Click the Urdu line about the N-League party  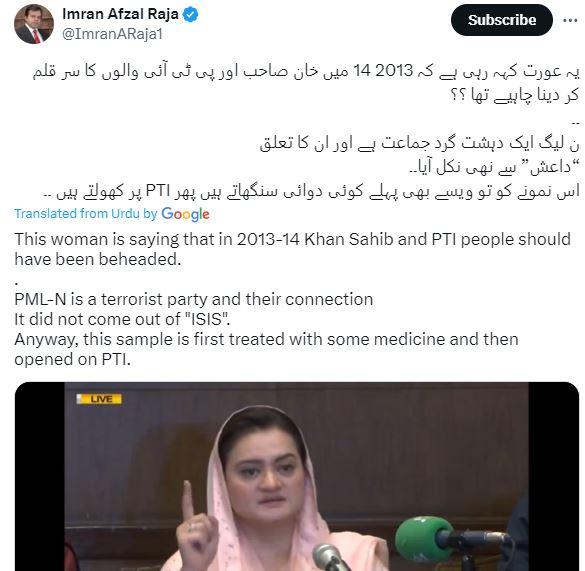tap(419, 143)
